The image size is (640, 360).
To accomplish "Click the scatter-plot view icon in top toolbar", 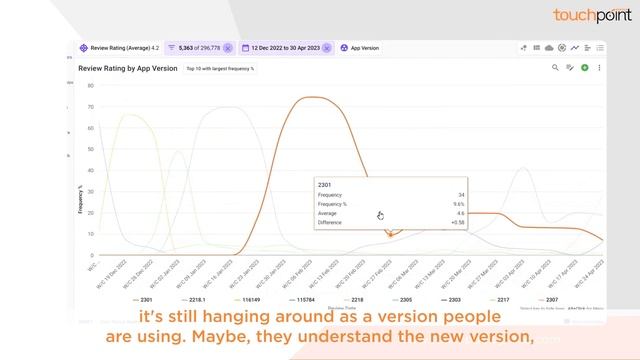I will 524,48.
